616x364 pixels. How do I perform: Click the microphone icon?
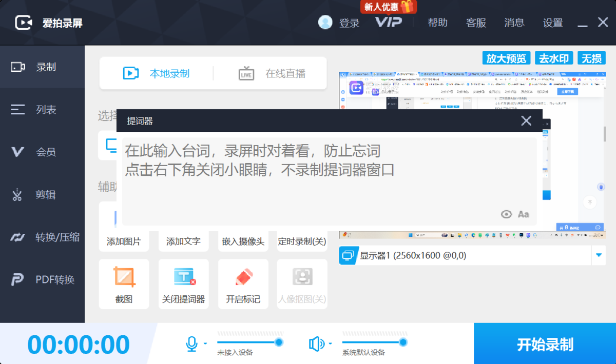point(191,344)
